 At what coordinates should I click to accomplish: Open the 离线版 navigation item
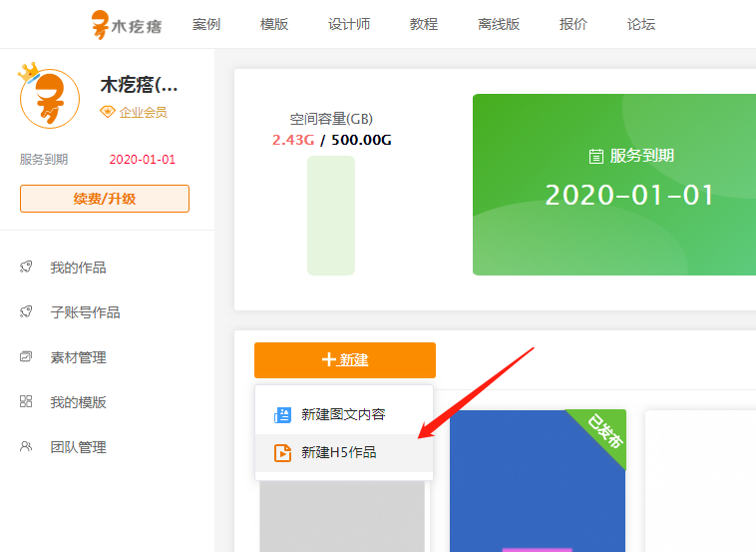499,24
